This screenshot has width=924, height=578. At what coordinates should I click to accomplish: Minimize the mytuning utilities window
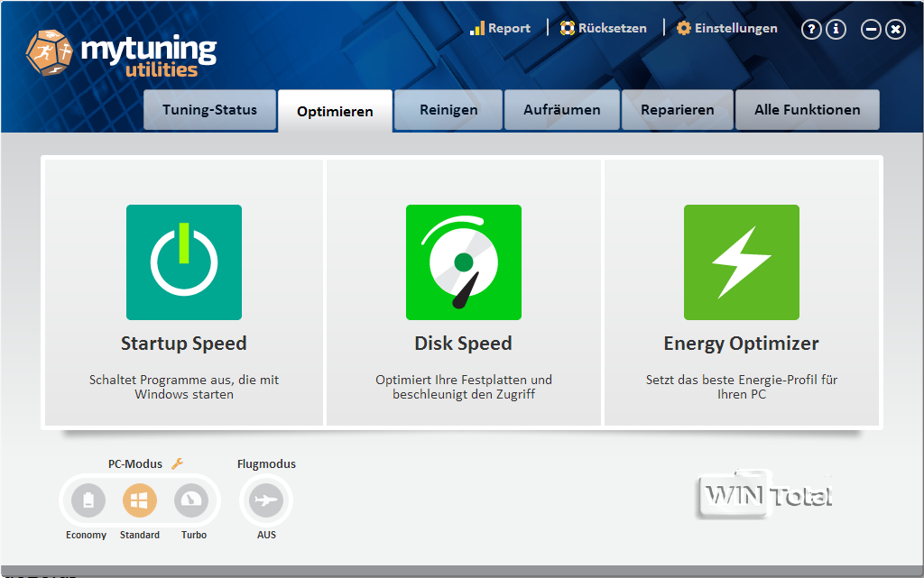pos(871,29)
